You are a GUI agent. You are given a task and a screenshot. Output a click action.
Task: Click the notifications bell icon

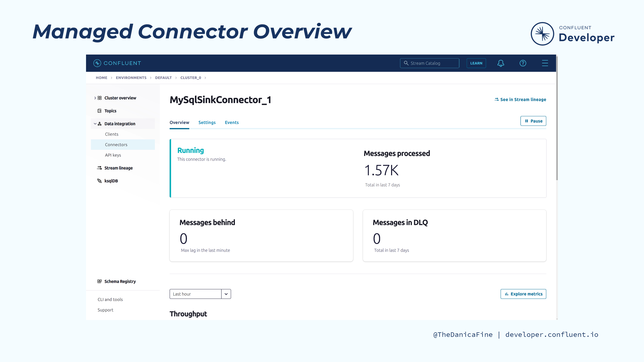(x=501, y=63)
